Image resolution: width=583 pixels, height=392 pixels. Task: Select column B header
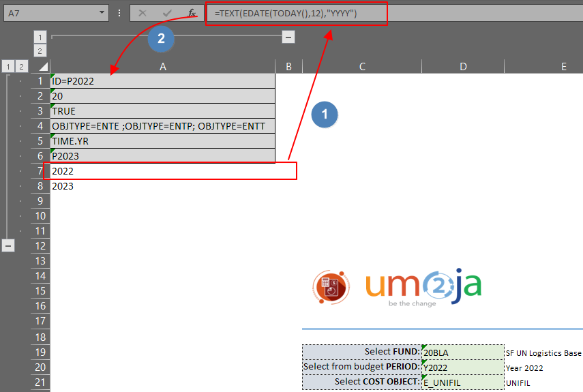[x=288, y=67]
